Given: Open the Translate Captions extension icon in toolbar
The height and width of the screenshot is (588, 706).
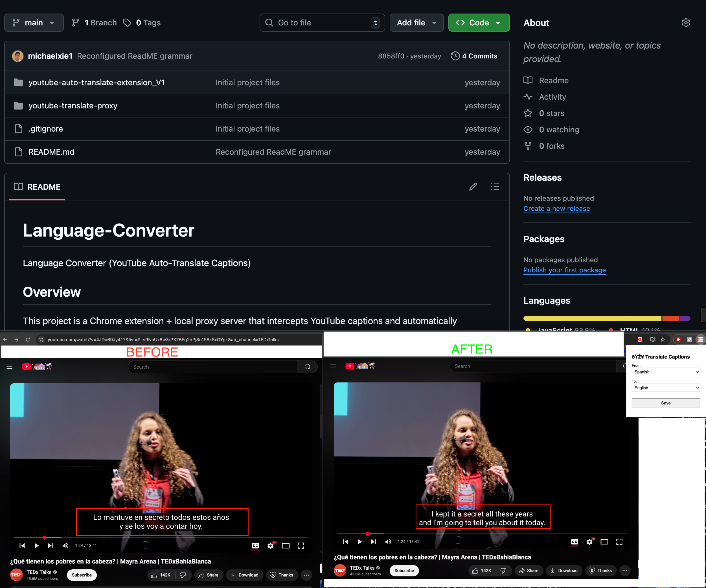Looking at the screenshot, I should click(x=701, y=339).
